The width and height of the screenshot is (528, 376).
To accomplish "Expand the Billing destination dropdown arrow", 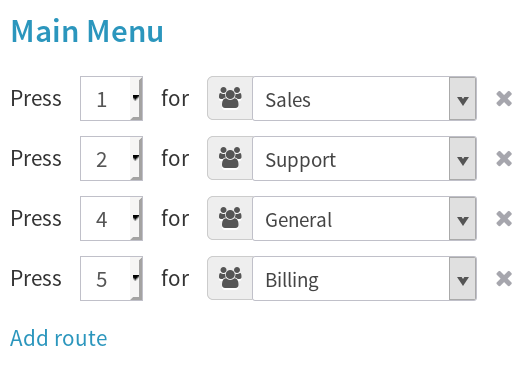I will click(x=463, y=278).
